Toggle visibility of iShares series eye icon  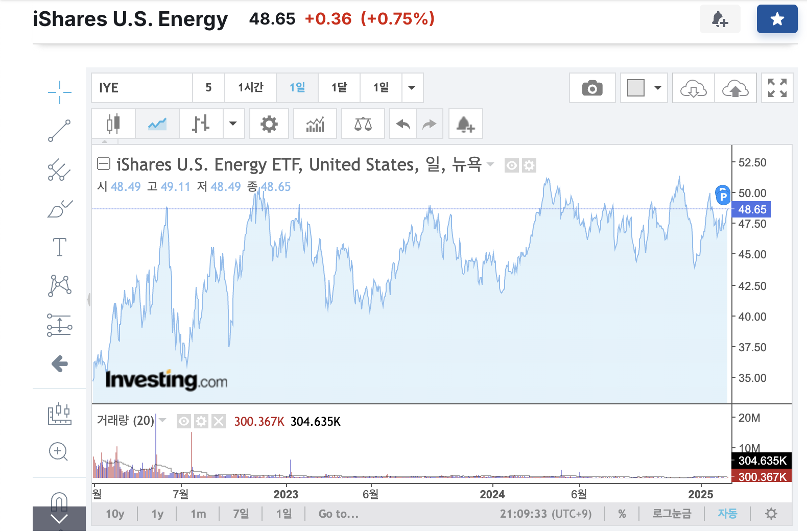coord(512,165)
